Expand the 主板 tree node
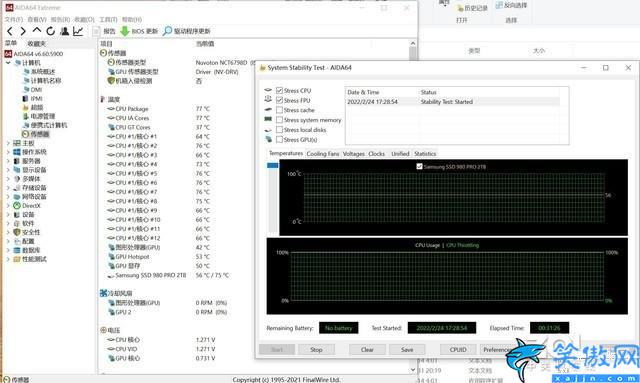Screen dimensions: 640x383 point(8,143)
